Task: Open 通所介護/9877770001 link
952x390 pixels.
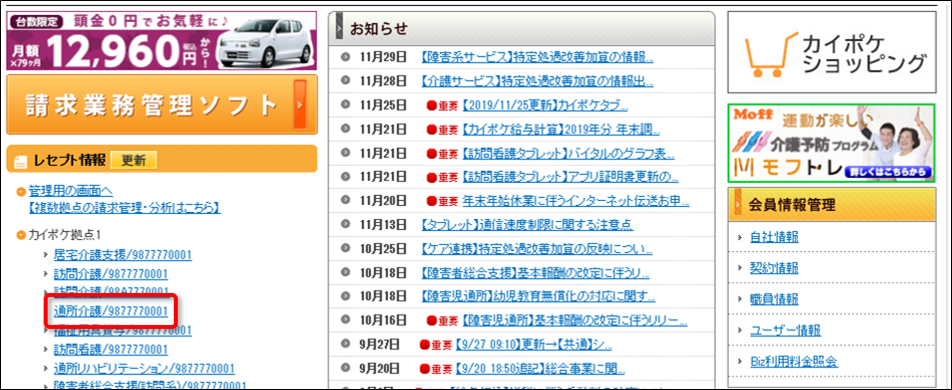Action: (x=110, y=311)
